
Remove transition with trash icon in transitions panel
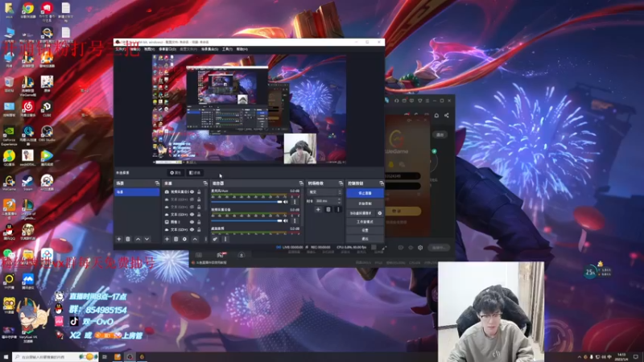pyautogui.click(x=328, y=209)
